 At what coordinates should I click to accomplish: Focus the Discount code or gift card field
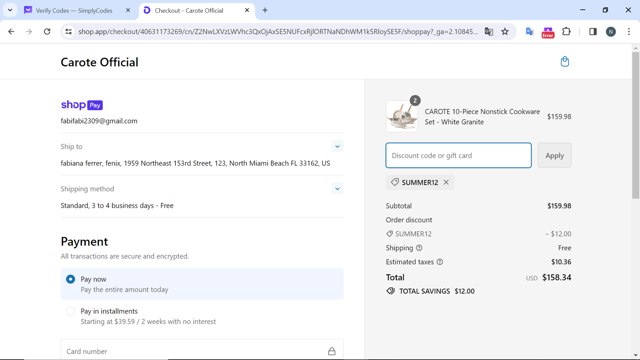[x=458, y=156]
